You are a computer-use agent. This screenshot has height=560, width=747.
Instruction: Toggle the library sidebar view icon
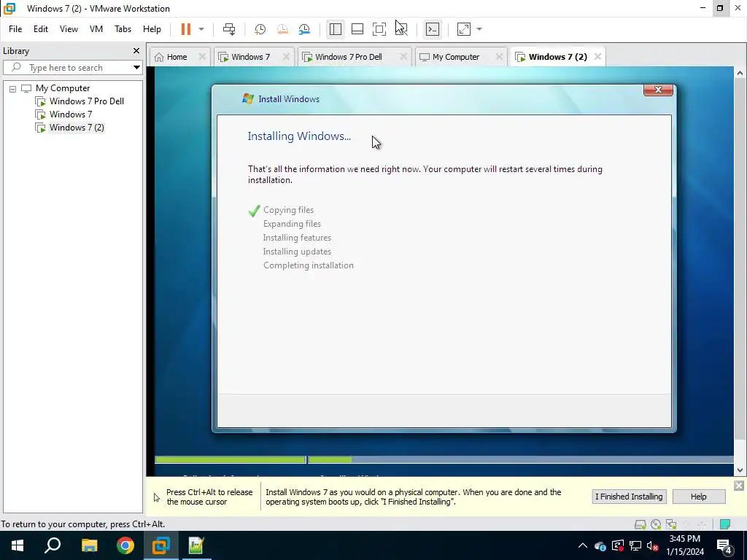[x=335, y=29]
